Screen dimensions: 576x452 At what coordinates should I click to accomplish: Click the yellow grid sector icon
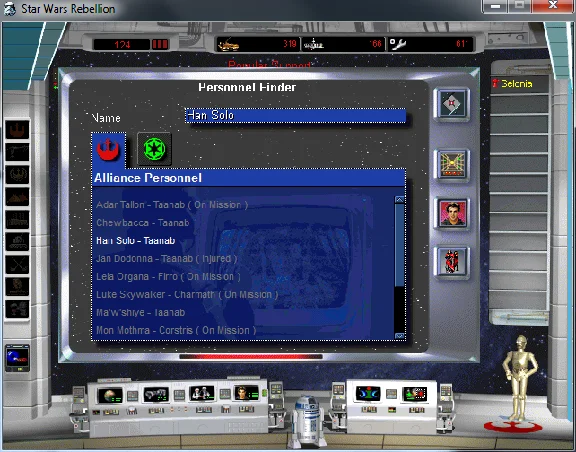pyautogui.click(x=452, y=165)
